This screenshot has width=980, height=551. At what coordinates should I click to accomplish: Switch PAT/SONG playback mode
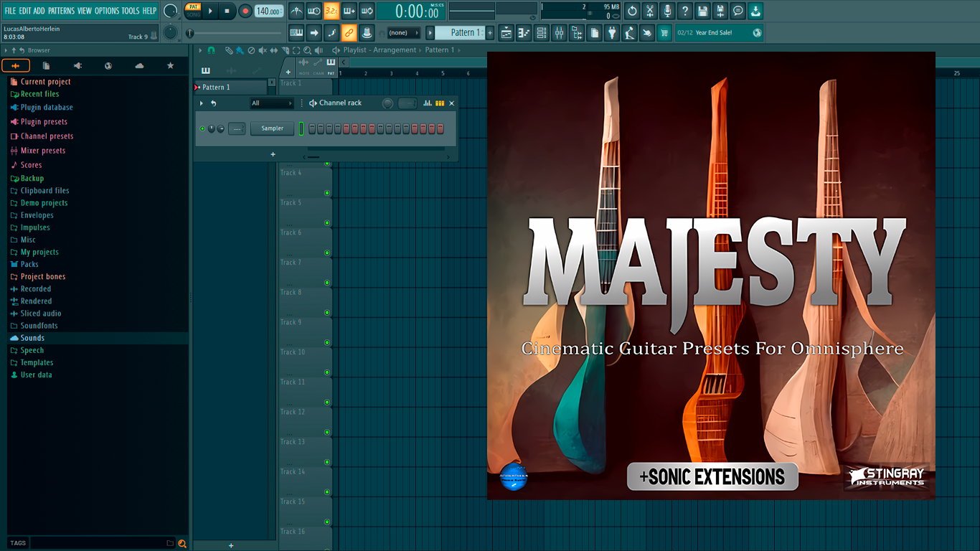194,10
